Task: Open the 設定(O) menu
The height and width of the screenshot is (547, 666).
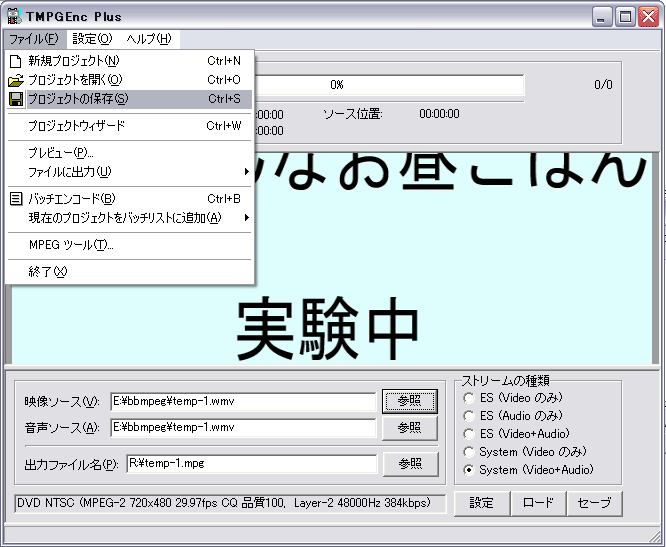Action: pos(92,39)
